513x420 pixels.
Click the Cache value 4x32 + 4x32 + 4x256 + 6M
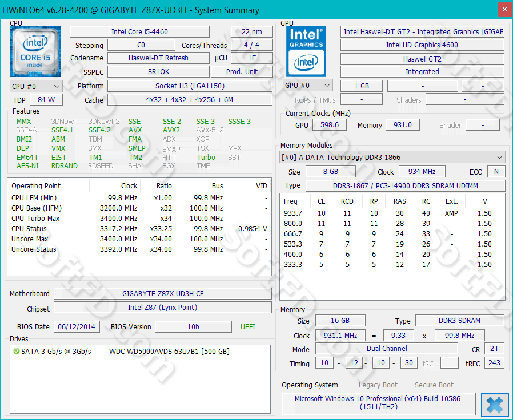click(x=190, y=100)
